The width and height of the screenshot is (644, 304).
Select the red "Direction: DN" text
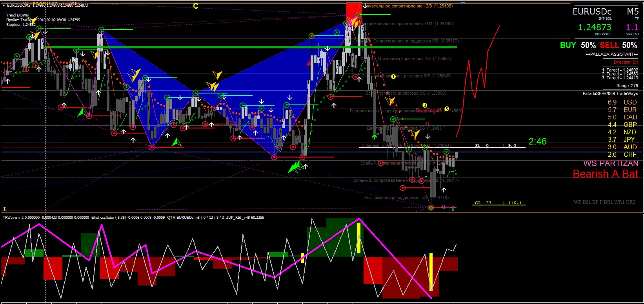point(626,62)
